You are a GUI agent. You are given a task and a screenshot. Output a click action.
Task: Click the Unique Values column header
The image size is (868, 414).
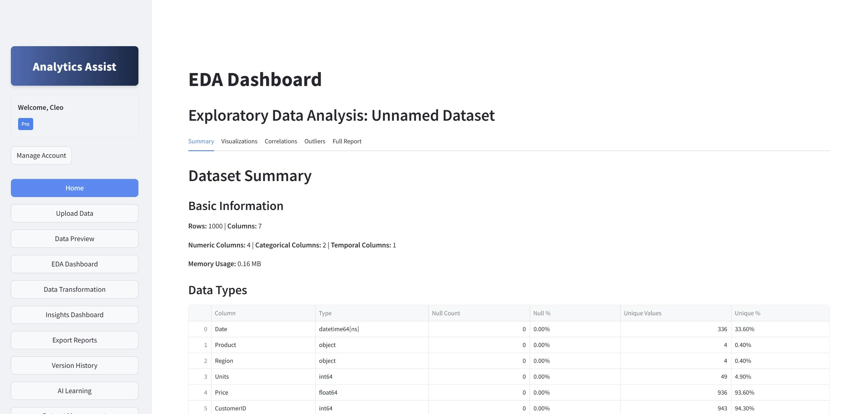pyautogui.click(x=642, y=313)
